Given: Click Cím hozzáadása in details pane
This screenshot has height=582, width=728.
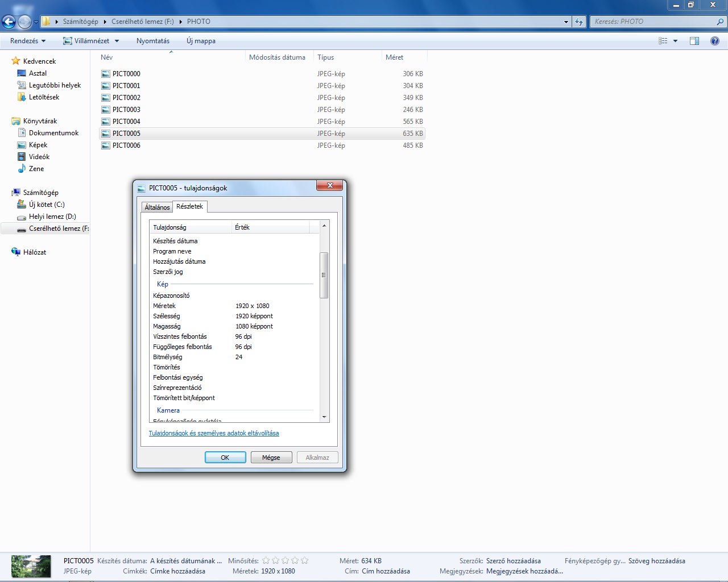Looking at the screenshot, I should point(386,571).
